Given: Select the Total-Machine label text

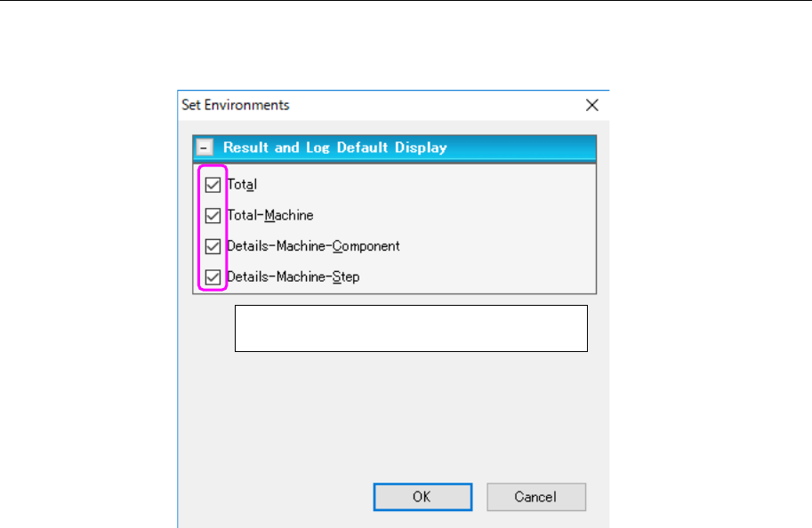Looking at the screenshot, I should 270,215.
